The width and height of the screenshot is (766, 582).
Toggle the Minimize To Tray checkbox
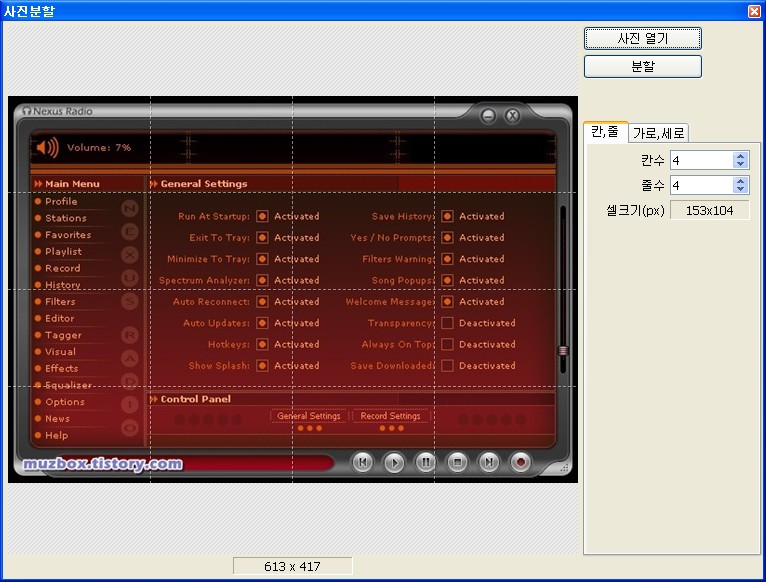pyautogui.click(x=262, y=259)
